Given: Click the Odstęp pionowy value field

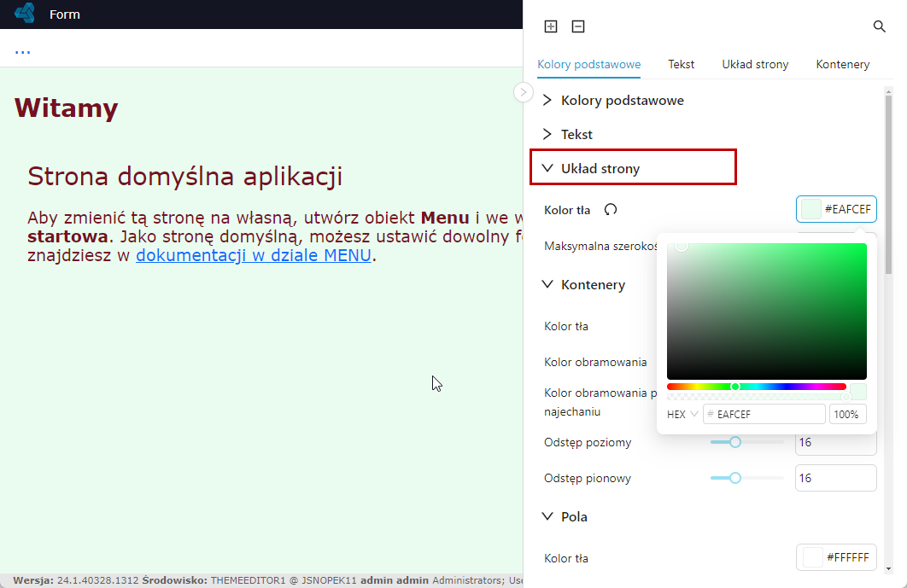Looking at the screenshot, I should (x=836, y=478).
